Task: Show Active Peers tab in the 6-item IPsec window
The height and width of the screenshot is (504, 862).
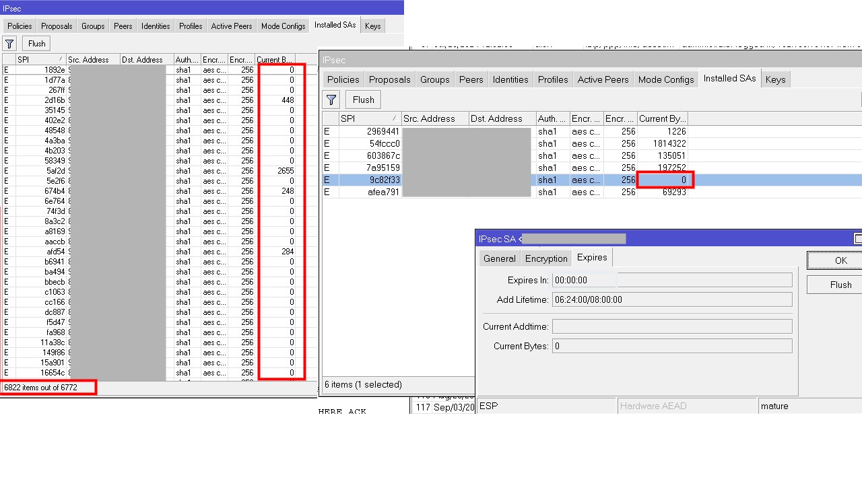Action: [x=603, y=79]
